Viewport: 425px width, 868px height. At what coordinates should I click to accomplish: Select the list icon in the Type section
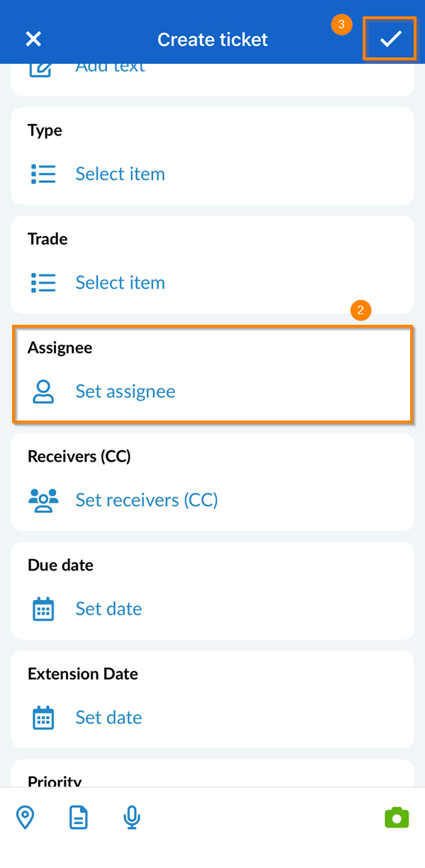(43, 174)
